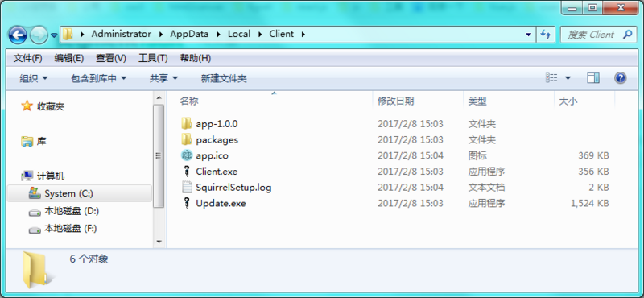Screen dimensions: 644x298
Task: Select AppData in the address path
Action: tap(189, 34)
